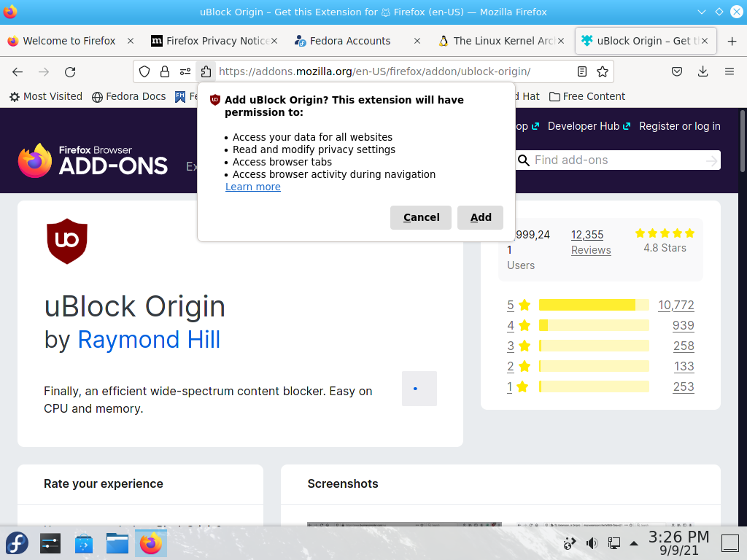
Task: Open the Discover software center
Action: tap(84, 543)
